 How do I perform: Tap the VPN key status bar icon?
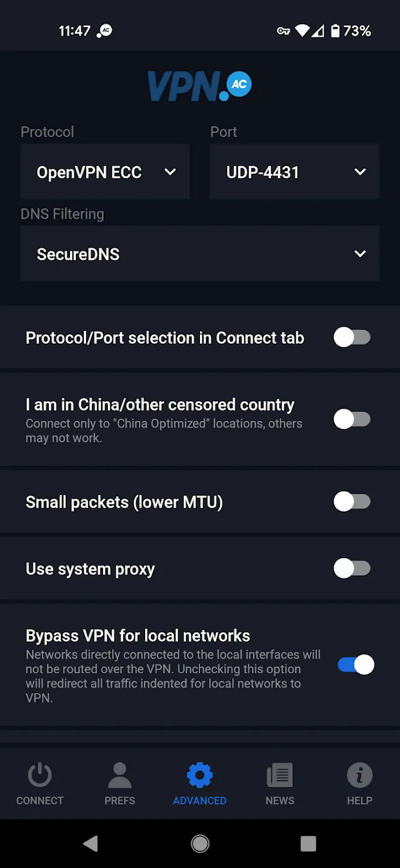tap(283, 31)
